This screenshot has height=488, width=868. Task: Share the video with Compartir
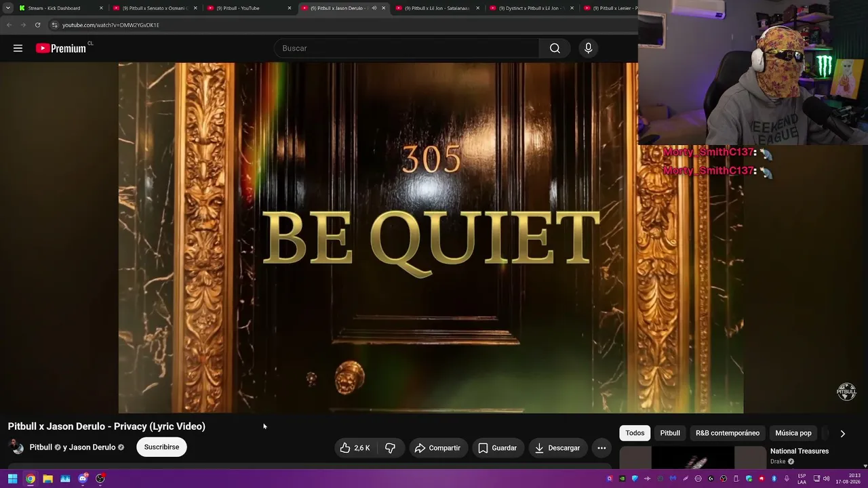(x=437, y=448)
